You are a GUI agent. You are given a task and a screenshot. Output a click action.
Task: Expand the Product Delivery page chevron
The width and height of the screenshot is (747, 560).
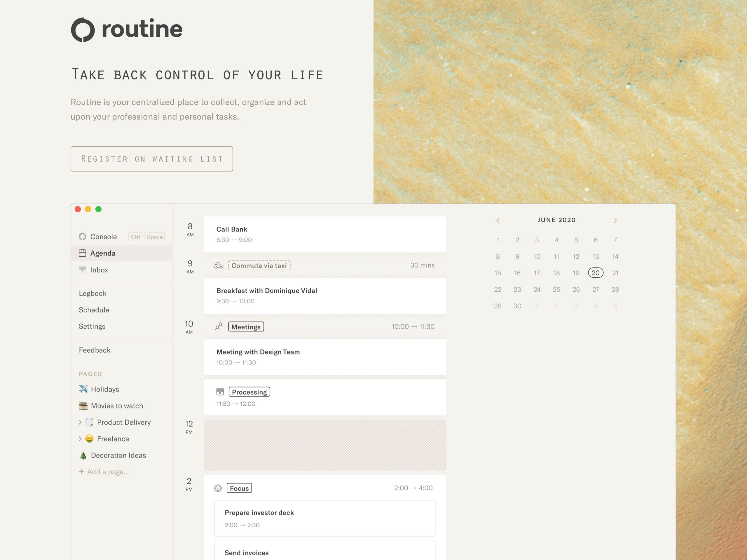pyautogui.click(x=80, y=422)
